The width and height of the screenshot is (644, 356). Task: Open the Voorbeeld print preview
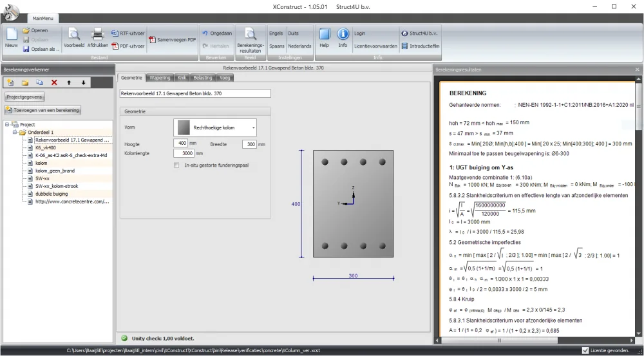[74, 38]
